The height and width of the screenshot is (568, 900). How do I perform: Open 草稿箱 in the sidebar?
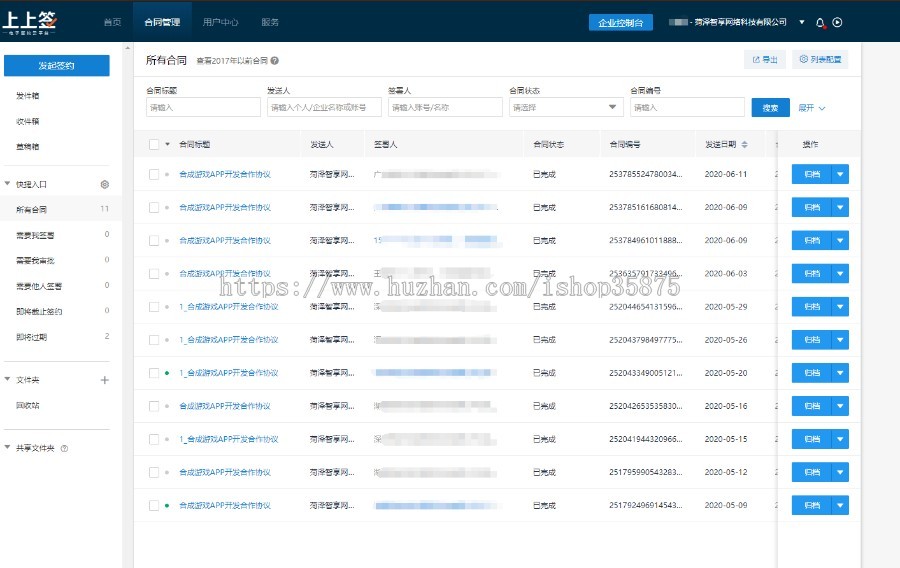point(28,146)
